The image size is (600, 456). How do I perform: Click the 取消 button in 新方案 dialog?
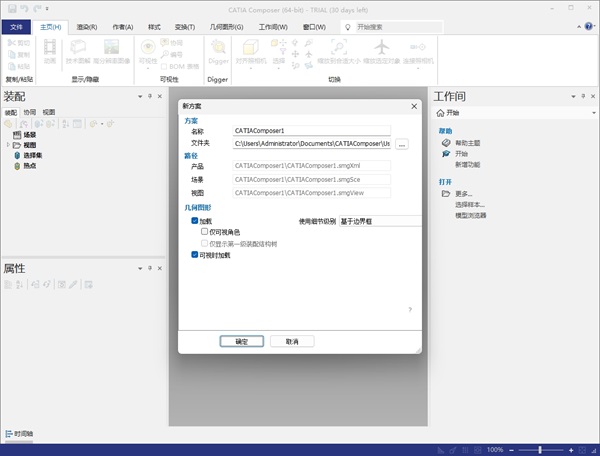coord(292,341)
